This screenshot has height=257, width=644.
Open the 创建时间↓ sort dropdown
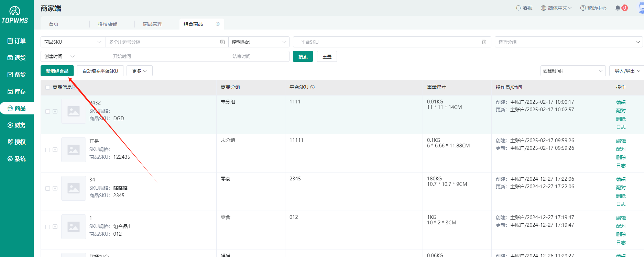pos(573,71)
